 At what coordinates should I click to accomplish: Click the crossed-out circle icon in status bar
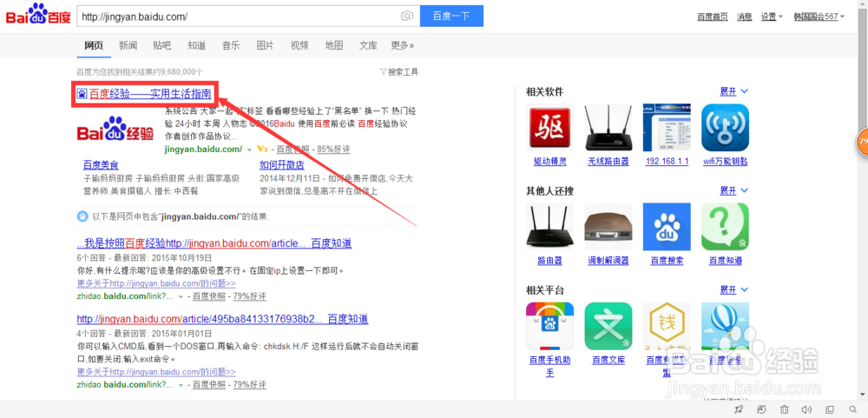(x=762, y=409)
